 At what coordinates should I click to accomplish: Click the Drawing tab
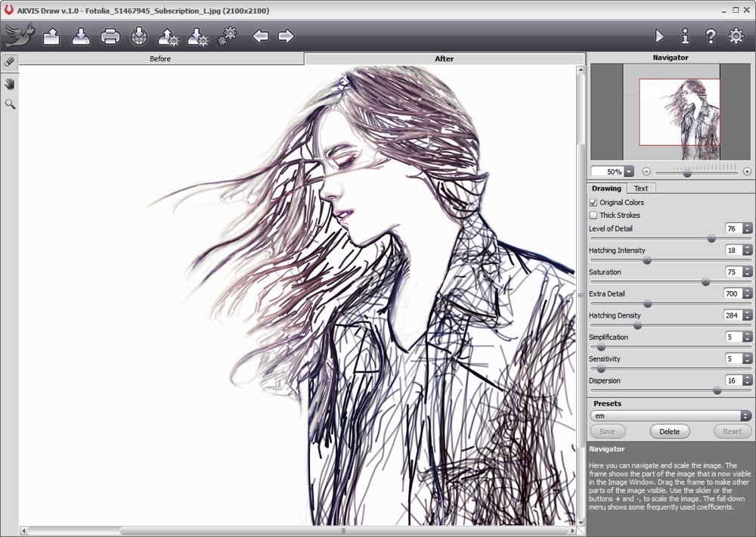coord(606,188)
